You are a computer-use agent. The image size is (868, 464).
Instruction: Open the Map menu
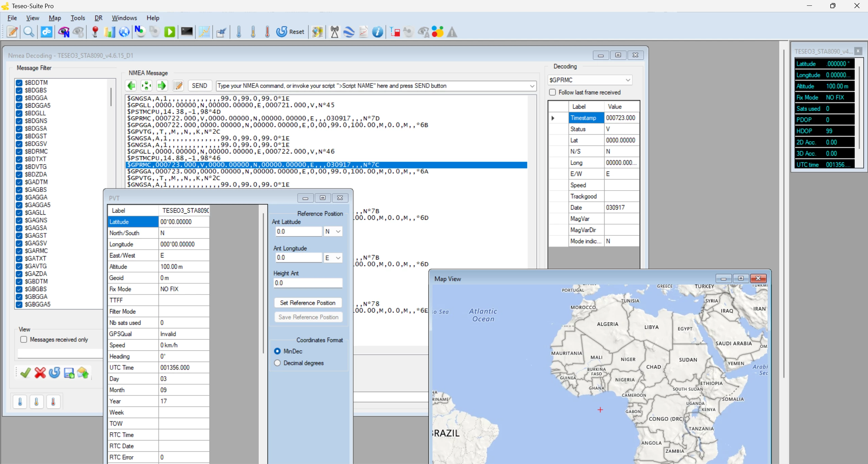click(x=55, y=18)
